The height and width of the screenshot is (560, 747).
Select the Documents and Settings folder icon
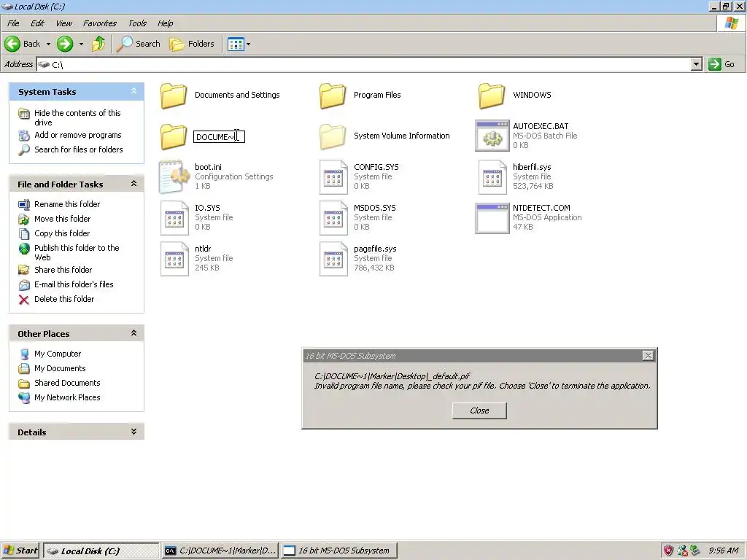point(174,96)
